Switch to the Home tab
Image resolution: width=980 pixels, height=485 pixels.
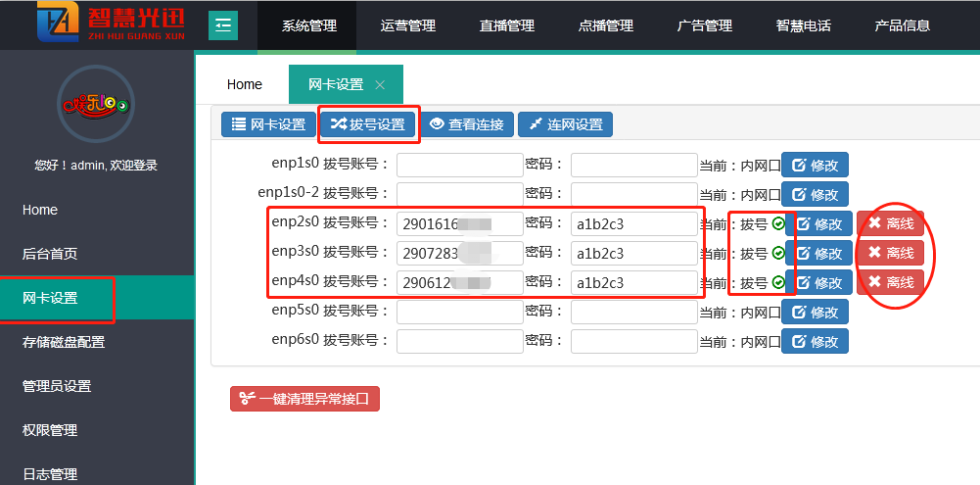click(245, 84)
